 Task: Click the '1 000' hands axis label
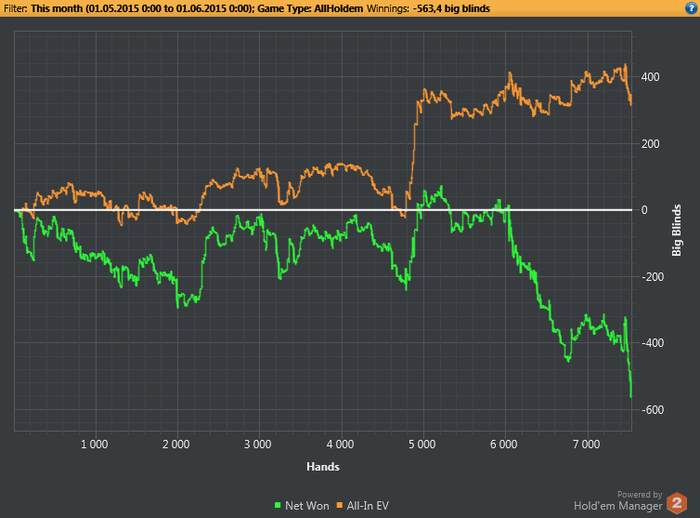tap(94, 444)
